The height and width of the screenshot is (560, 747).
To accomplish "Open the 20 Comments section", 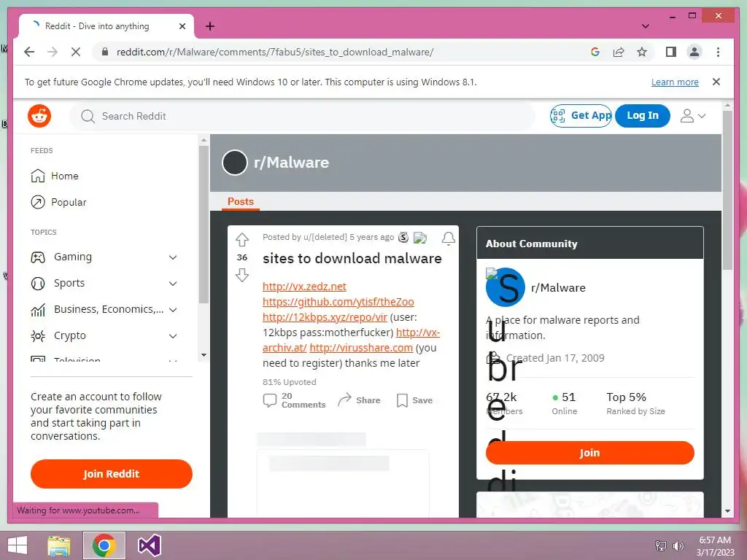I will click(295, 400).
